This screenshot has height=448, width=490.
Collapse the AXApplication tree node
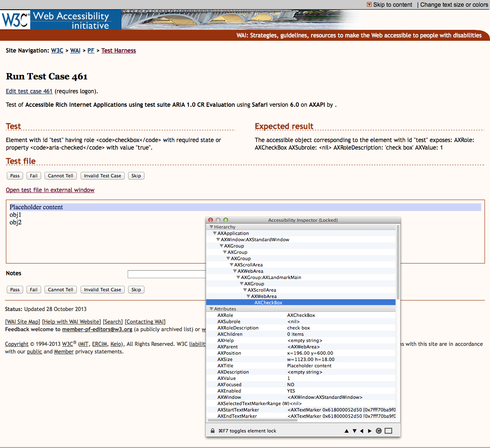point(215,233)
